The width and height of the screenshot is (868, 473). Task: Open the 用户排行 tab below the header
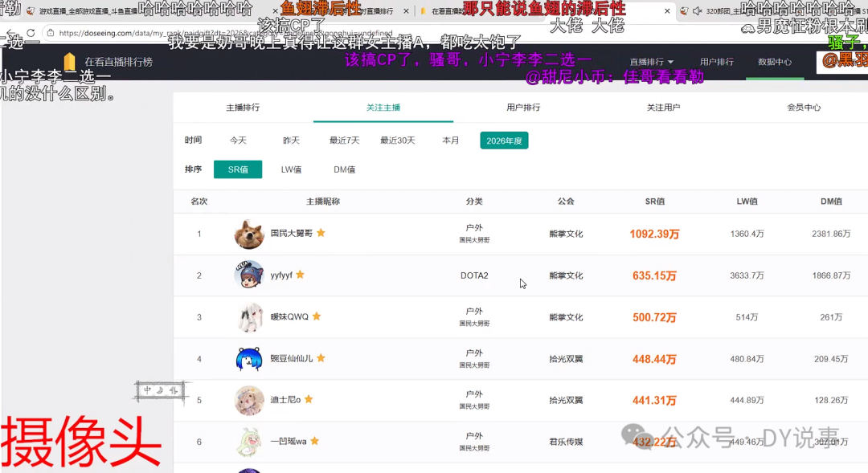click(x=523, y=108)
